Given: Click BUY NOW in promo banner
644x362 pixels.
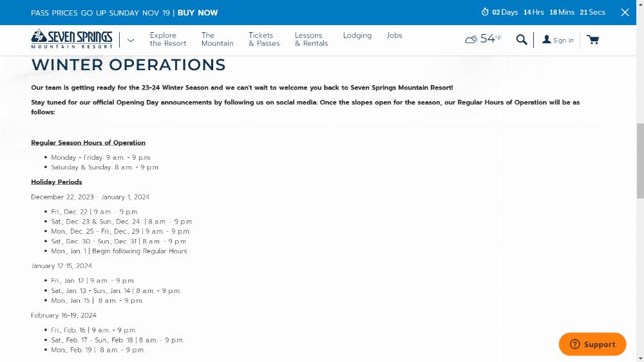Looking at the screenshot, I should point(198,13).
